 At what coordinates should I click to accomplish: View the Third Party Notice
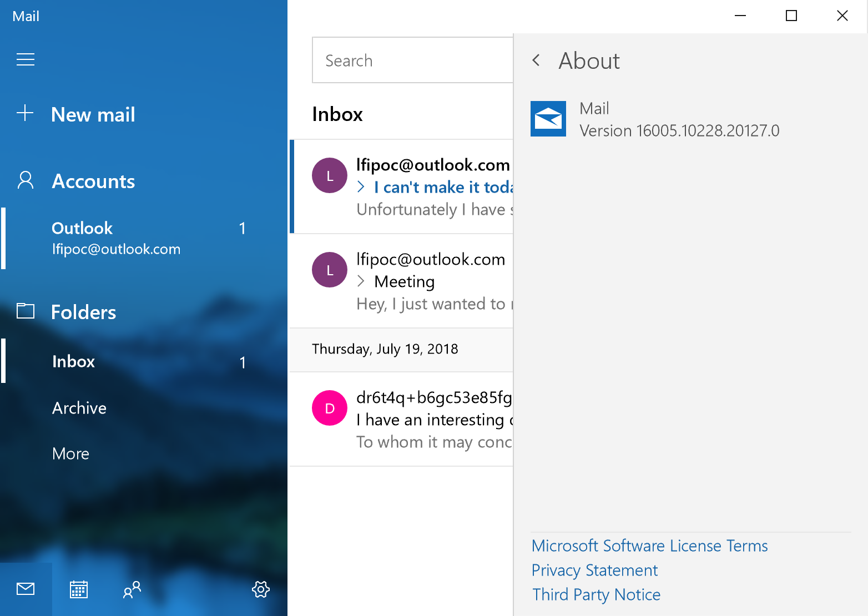[x=596, y=594]
